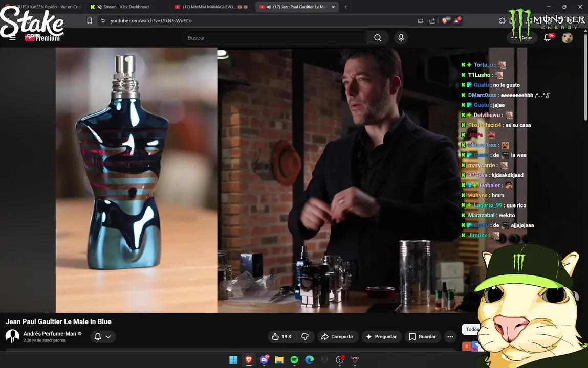
Task: Open Spotify from the taskbar
Action: click(294, 360)
